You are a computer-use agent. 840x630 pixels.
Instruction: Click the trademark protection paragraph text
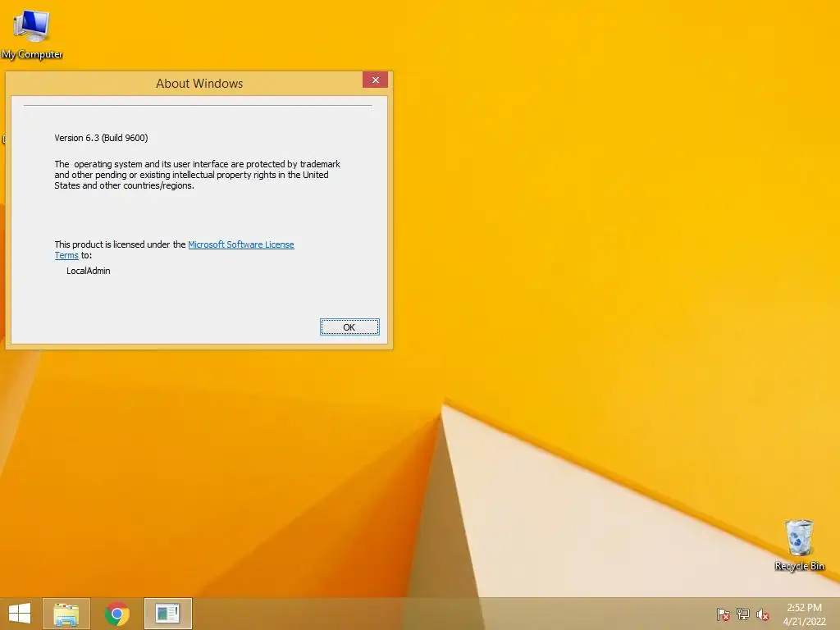click(x=197, y=175)
